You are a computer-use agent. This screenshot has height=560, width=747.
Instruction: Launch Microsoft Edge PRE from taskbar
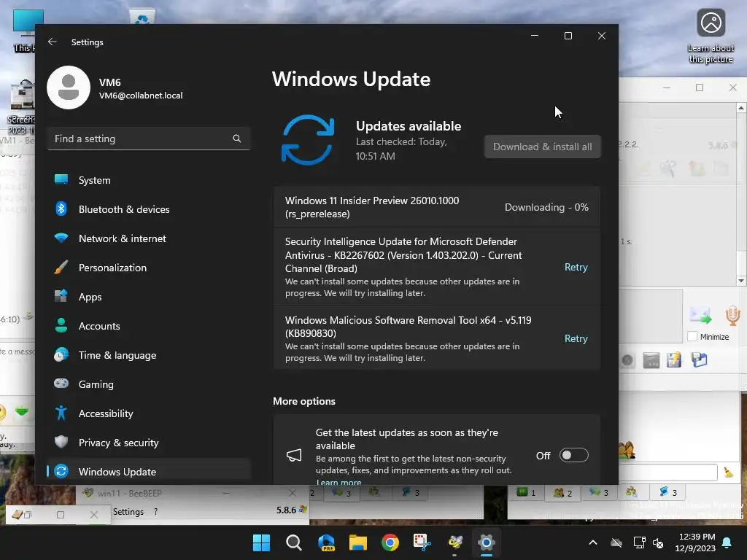(326, 542)
